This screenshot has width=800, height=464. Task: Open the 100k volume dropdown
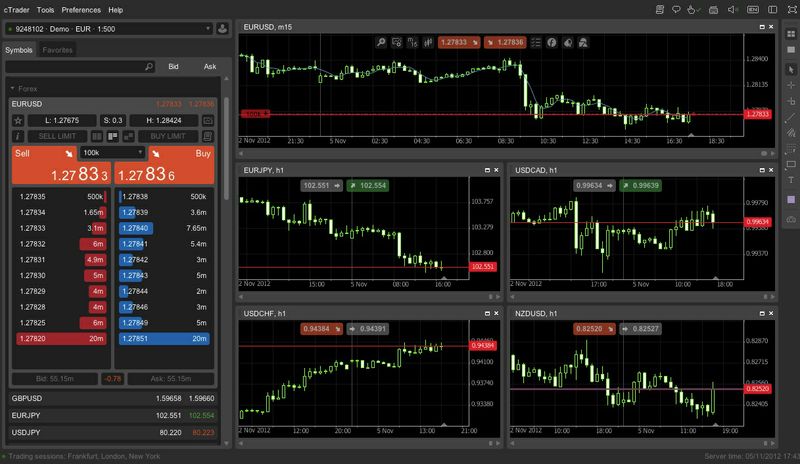[112, 153]
